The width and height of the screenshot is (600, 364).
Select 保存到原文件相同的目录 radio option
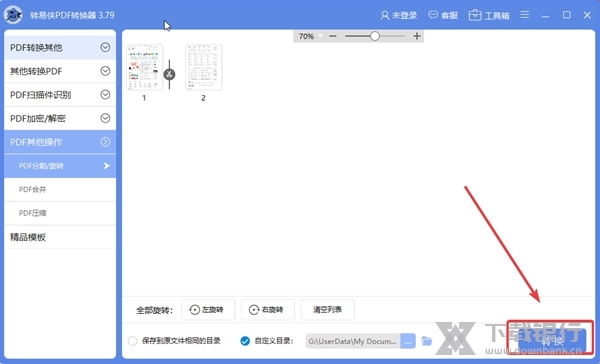174,341
